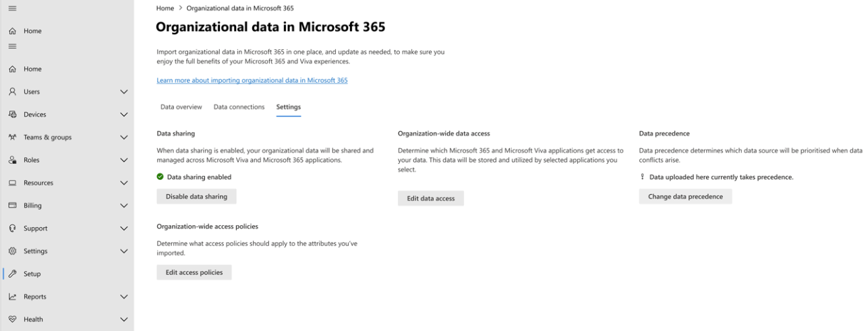Click the Change data precedence button
Screen dimensions: 868x331
pyautogui.click(x=685, y=196)
